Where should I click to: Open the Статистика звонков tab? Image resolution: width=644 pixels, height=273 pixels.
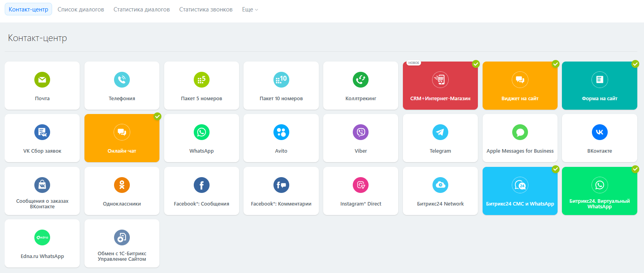(x=206, y=9)
